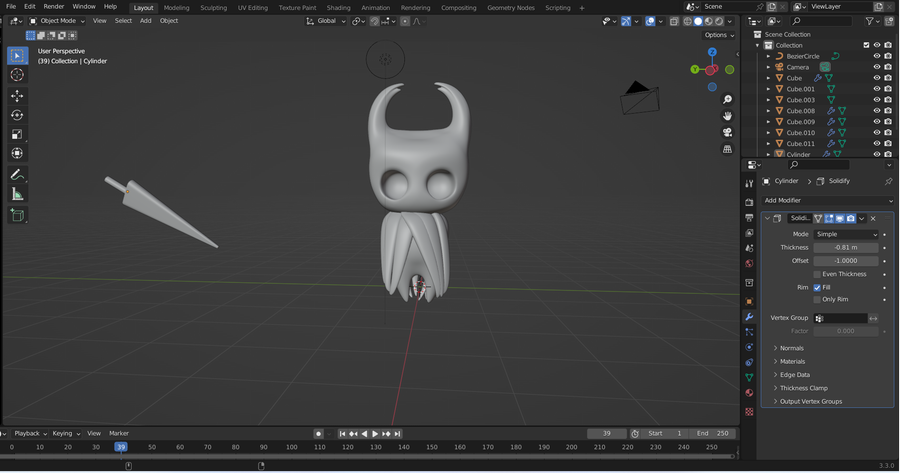The width and height of the screenshot is (900, 473).
Task: Choose the Annotate tool
Action: click(17, 175)
